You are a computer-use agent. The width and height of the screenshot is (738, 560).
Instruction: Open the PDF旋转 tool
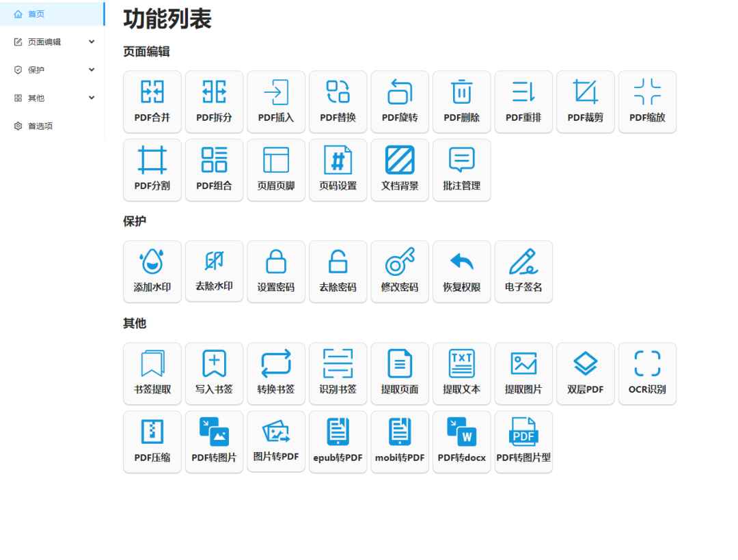click(400, 102)
